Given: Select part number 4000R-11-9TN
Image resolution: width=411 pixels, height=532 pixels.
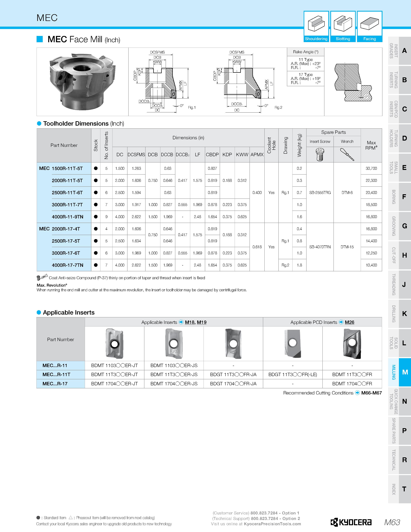Looking at the screenshot, I should click(67, 217).
